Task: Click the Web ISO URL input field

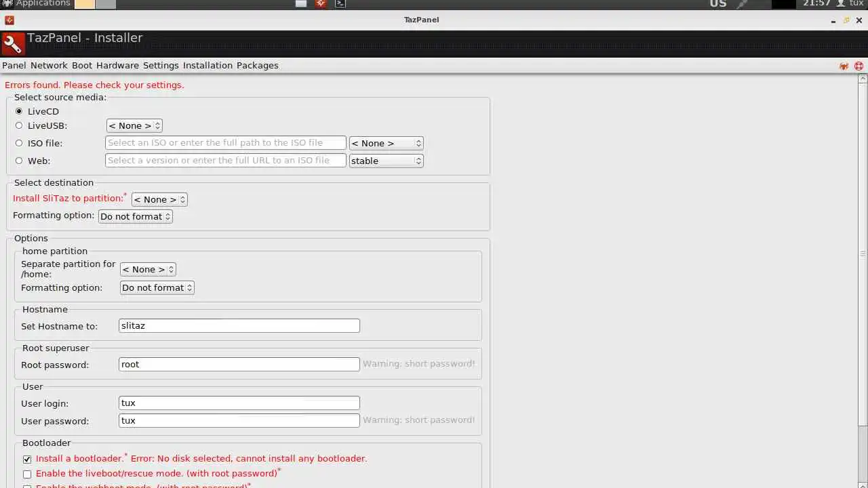Action: (226, 161)
